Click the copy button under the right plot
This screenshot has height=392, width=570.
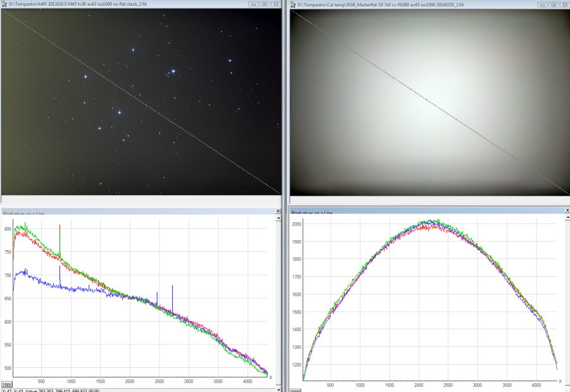(x=295, y=390)
